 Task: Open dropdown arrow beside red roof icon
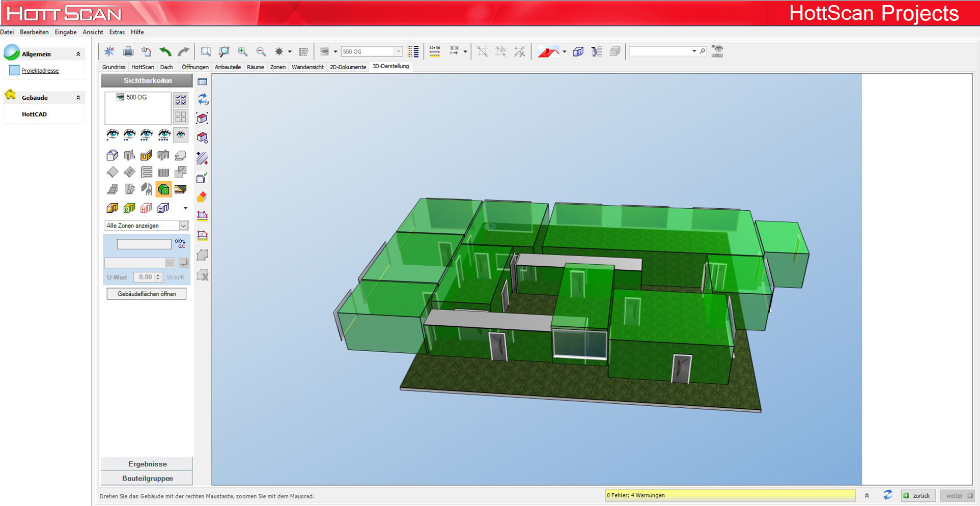pos(565,51)
